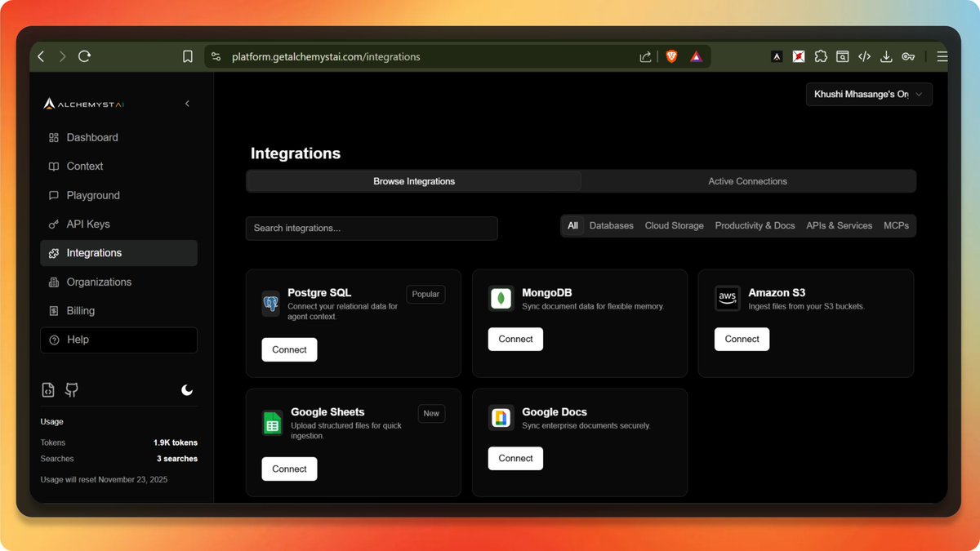The height and width of the screenshot is (551, 980).
Task: Connect the MongoDB integration
Action: point(515,340)
